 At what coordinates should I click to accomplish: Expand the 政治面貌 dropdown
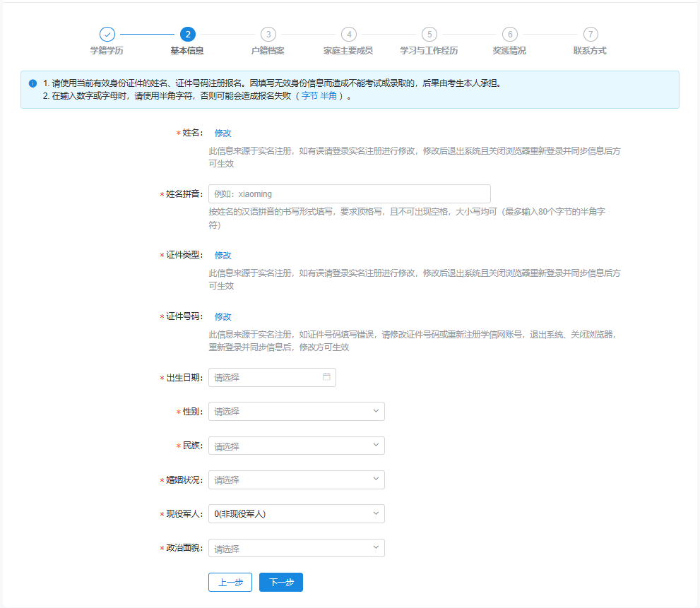coord(297,548)
